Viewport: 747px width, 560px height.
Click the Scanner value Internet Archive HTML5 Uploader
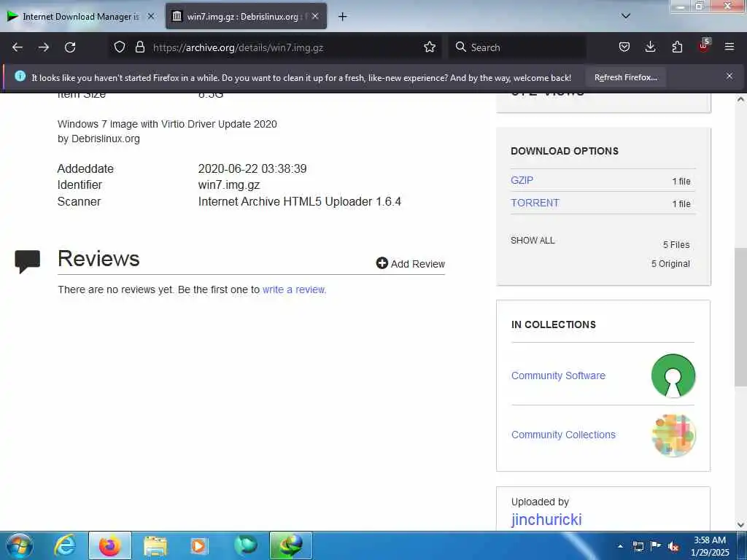tap(300, 201)
